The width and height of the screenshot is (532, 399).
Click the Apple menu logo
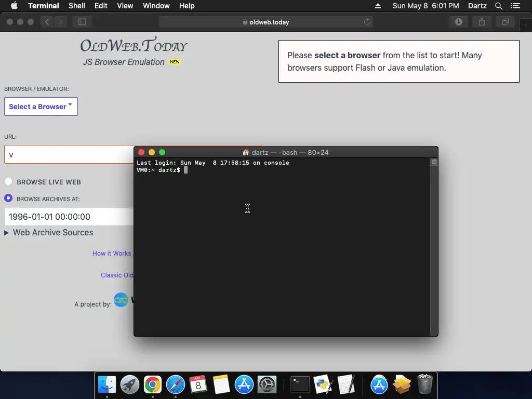coord(14,6)
